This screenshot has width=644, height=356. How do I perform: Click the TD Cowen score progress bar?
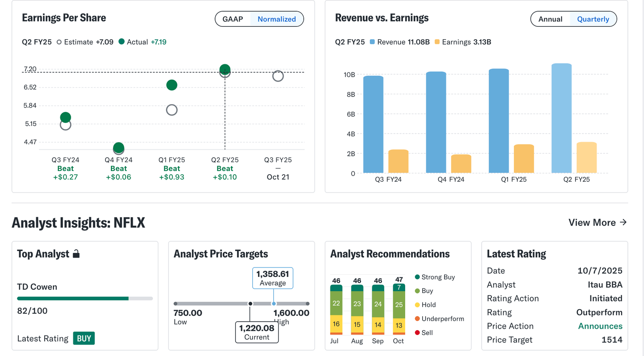(x=85, y=298)
